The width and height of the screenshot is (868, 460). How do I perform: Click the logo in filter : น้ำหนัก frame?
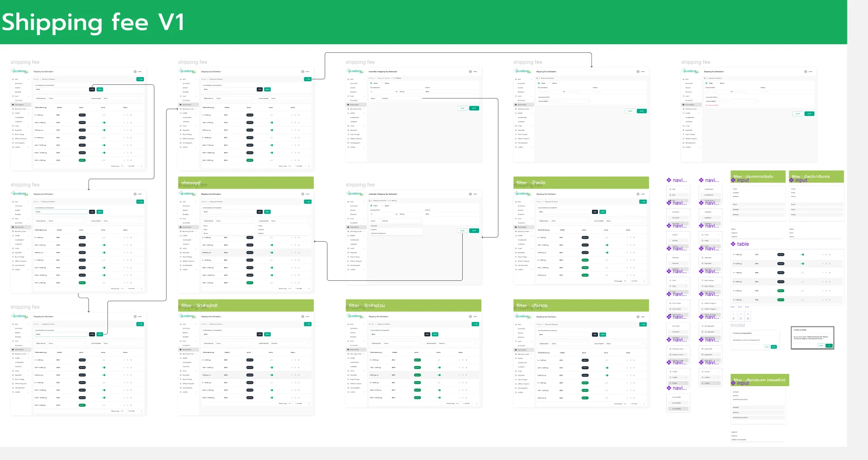(523, 194)
